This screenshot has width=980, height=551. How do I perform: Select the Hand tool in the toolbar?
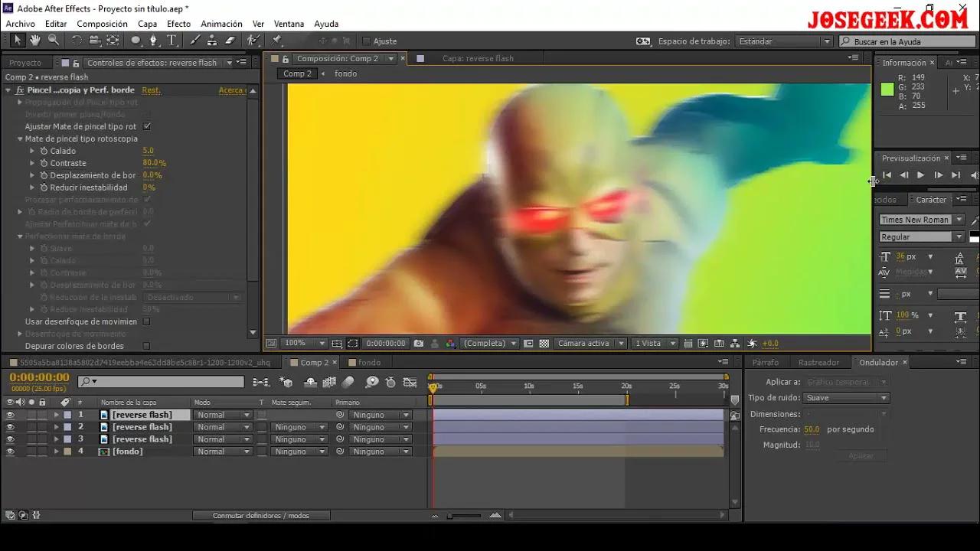[34, 42]
